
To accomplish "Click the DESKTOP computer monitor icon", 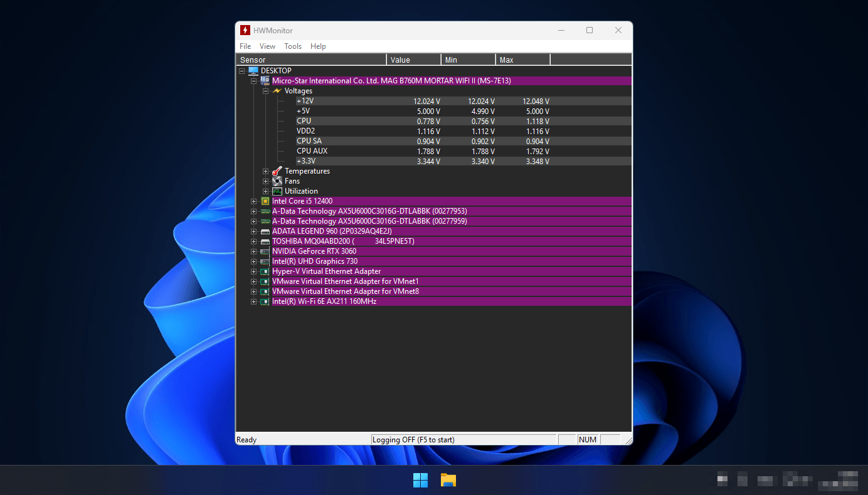I will [253, 71].
